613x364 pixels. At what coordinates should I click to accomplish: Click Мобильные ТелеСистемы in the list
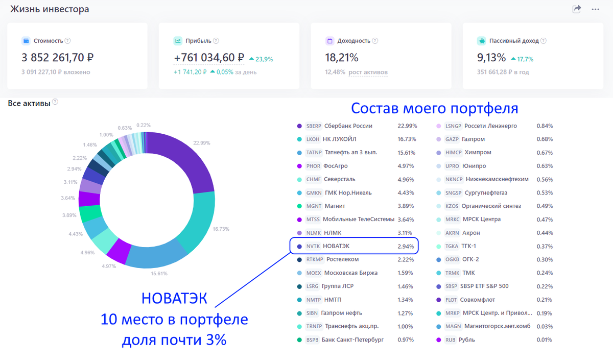coord(359,220)
